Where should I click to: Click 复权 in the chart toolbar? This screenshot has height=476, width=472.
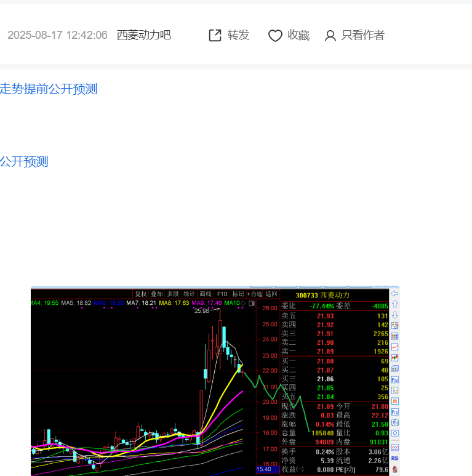(141, 294)
